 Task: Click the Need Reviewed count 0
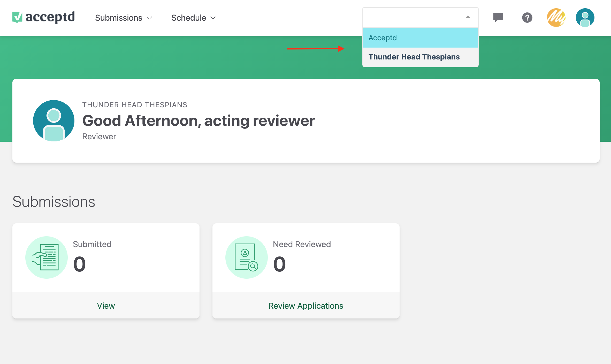click(279, 264)
